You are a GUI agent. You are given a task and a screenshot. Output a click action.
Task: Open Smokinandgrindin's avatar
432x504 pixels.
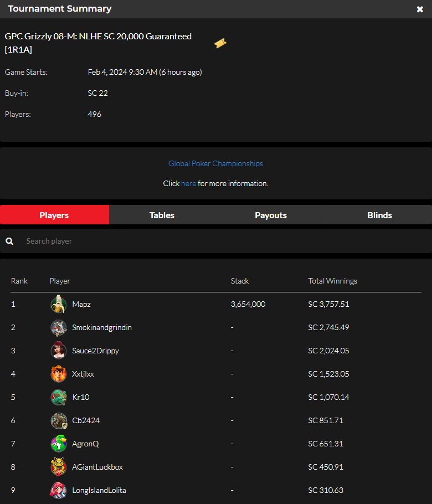point(59,327)
